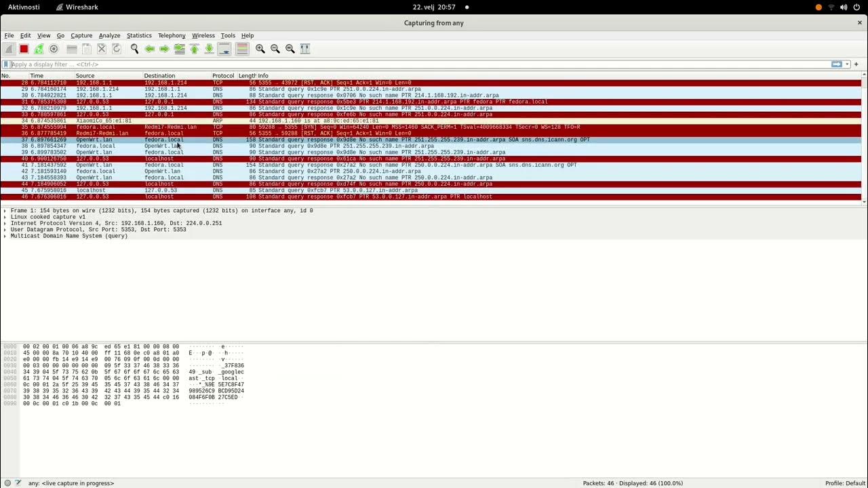
Task: Open display filter history dropdown
Action: 847,64
